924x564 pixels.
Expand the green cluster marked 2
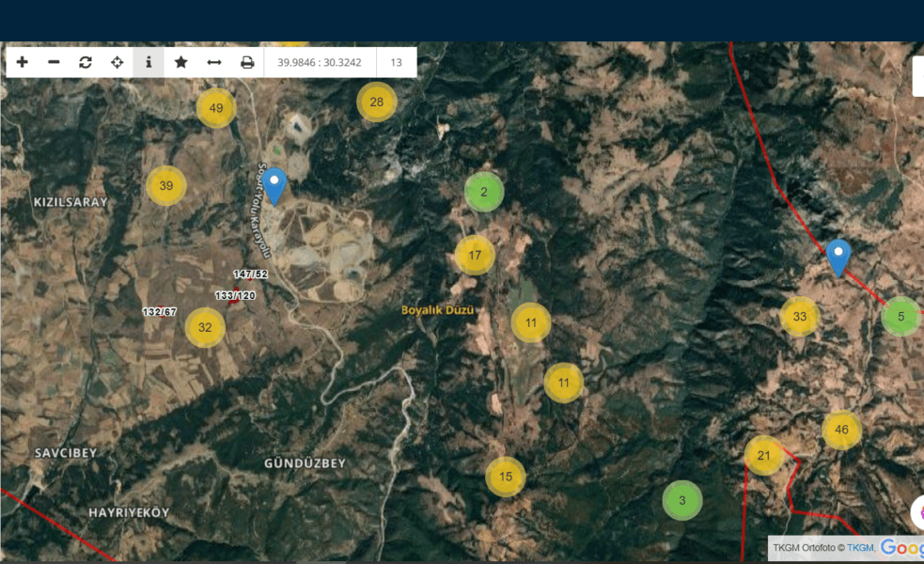click(x=484, y=192)
